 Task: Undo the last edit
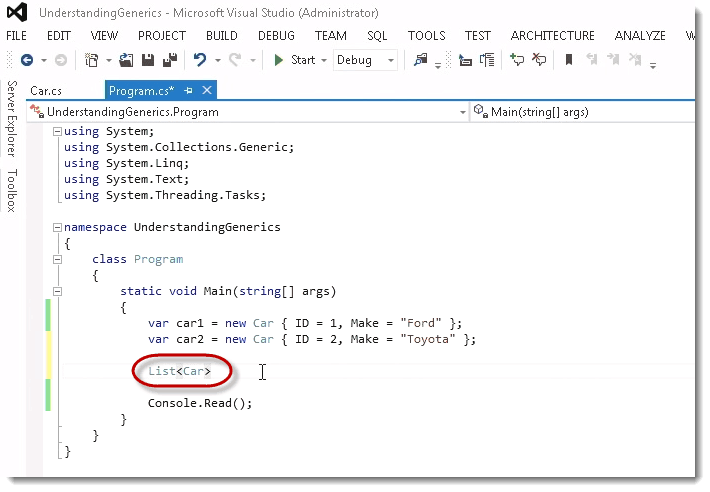[x=200, y=60]
